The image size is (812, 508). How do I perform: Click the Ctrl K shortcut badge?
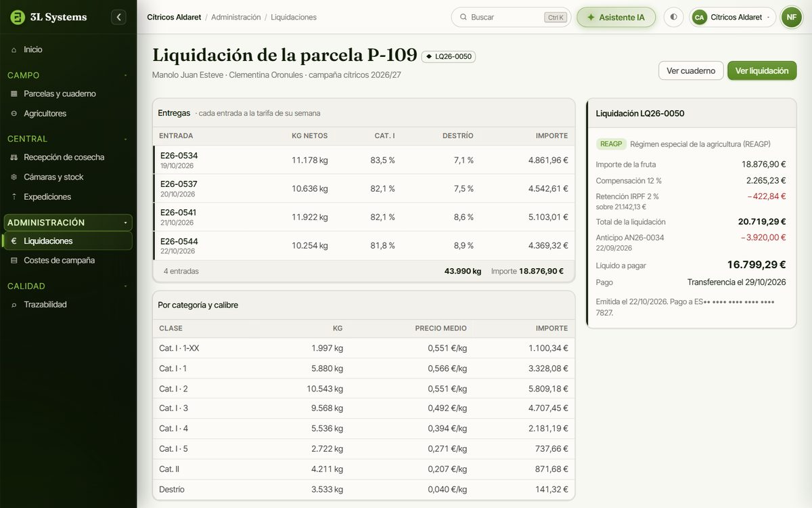pyautogui.click(x=556, y=18)
